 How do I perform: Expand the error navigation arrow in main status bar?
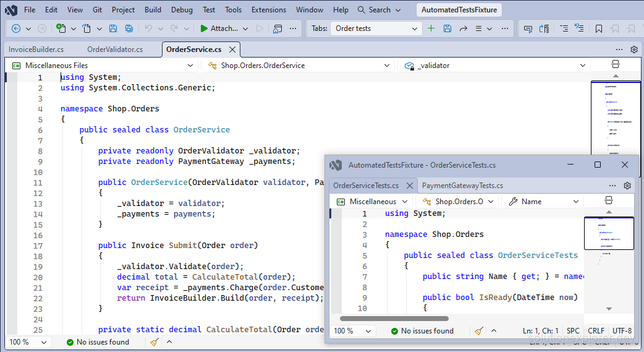point(169,341)
